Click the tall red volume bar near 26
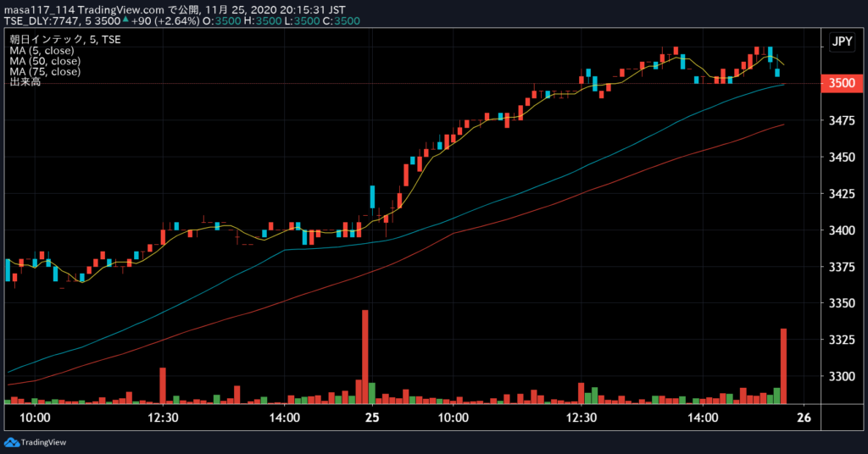Viewport: 868px width, 454px height. 783,366
